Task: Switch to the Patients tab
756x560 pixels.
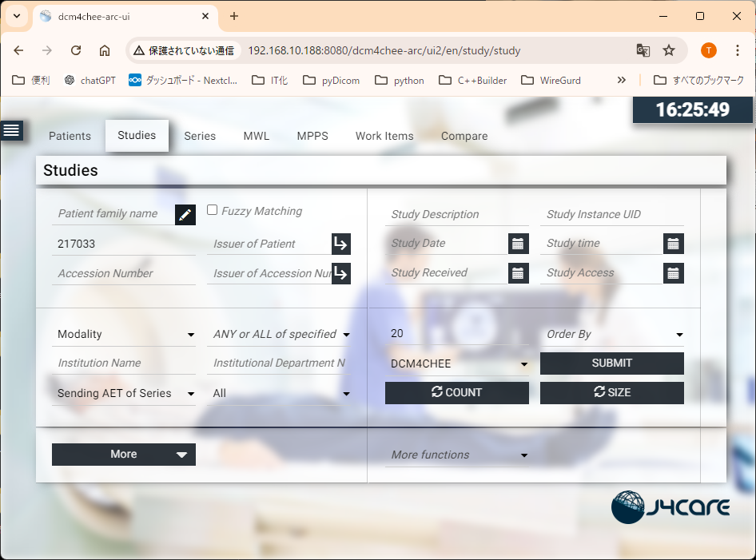Action: pos(70,136)
